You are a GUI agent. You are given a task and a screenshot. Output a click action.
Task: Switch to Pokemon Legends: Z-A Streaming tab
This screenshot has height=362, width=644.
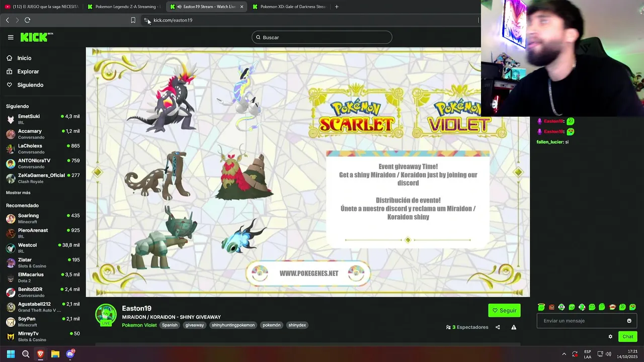click(124, 7)
